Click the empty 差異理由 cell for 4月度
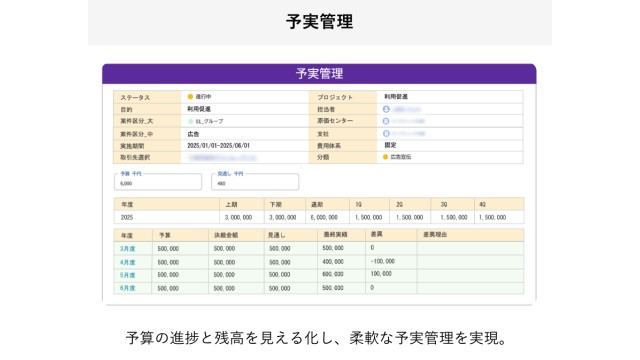The image size is (640, 360). (471, 262)
